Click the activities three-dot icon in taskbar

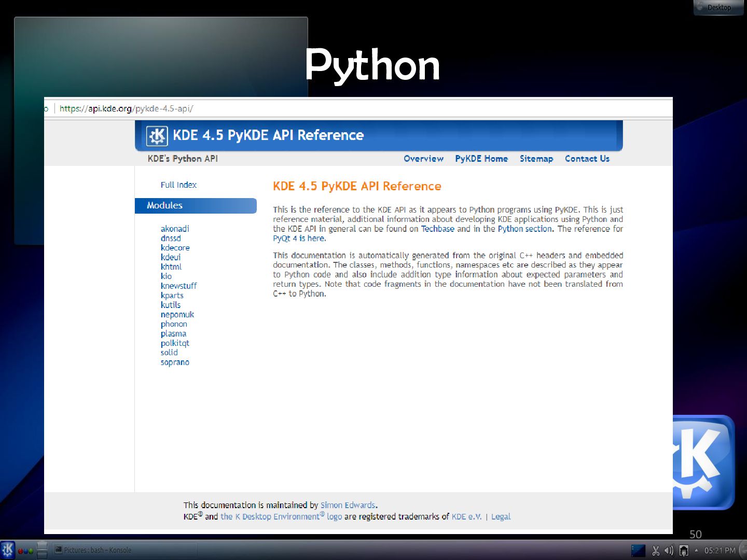pos(25,551)
